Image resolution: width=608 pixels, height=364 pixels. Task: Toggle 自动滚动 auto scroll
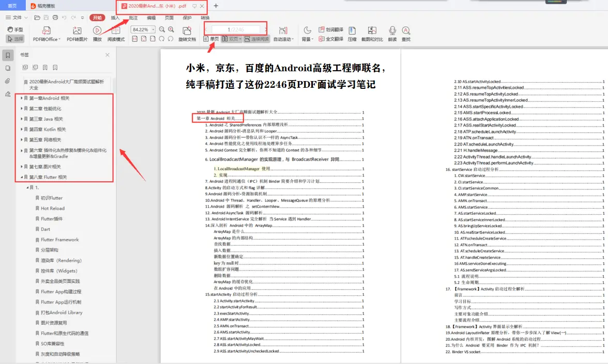pyautogui.click(x=283, y=34)
